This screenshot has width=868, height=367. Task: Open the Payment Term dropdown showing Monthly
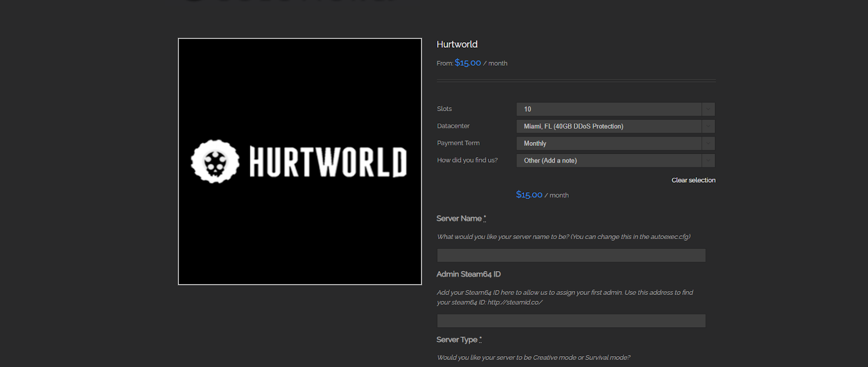[615, 143]
